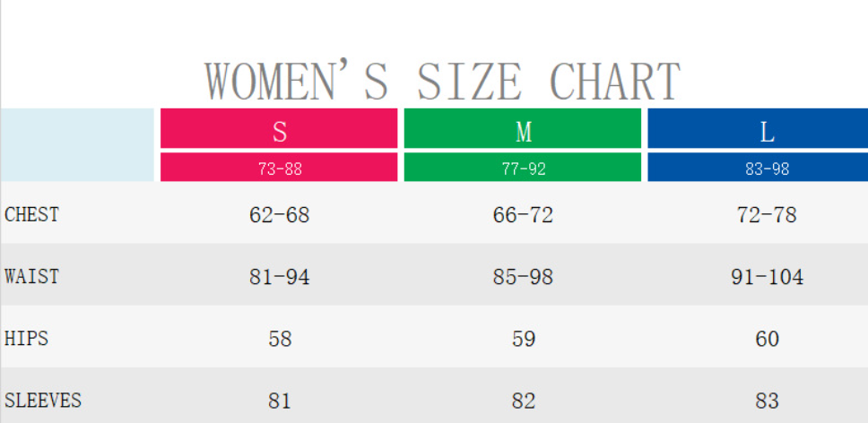868x423 pixels.
Task: Click chest value 62-68 for size S
Action: coord(279,215)
